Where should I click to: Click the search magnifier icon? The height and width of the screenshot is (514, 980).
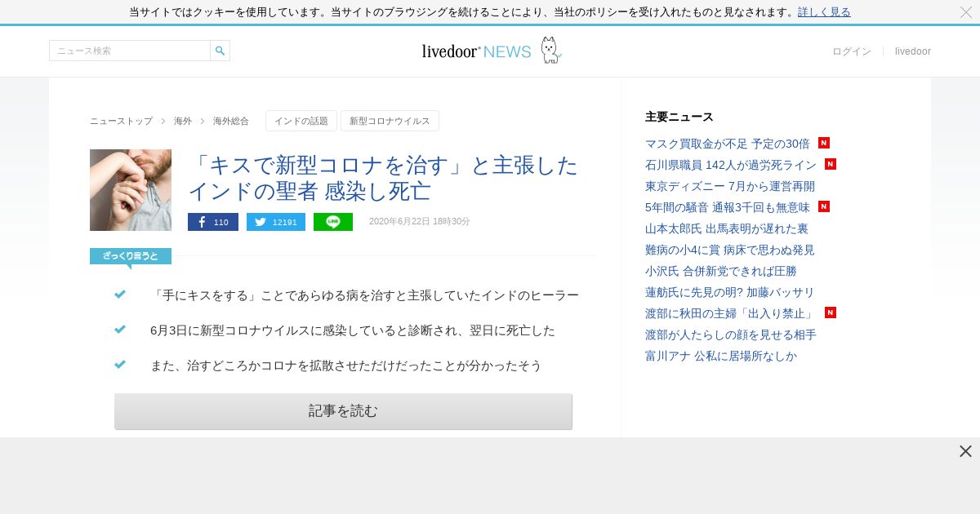pos(220,51)
